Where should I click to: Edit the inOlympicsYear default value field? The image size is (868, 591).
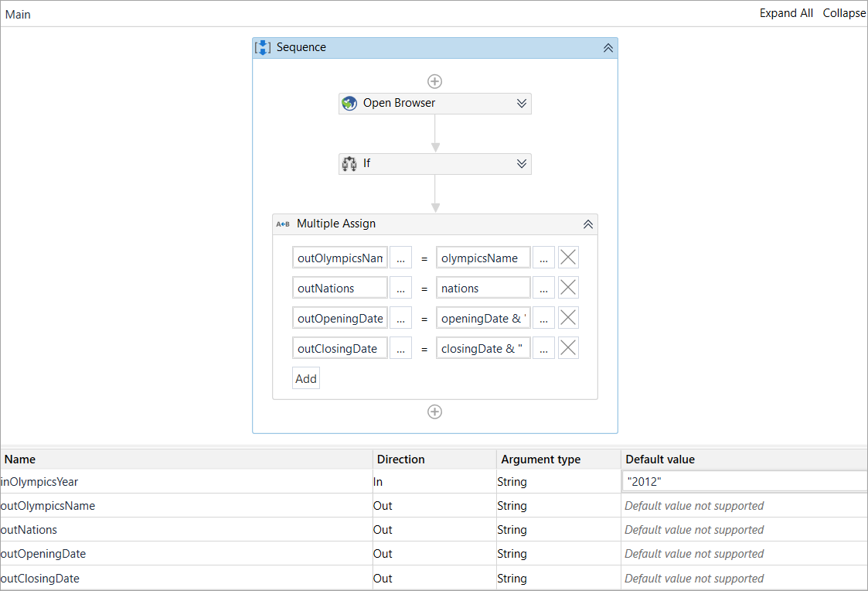point(742,482)
